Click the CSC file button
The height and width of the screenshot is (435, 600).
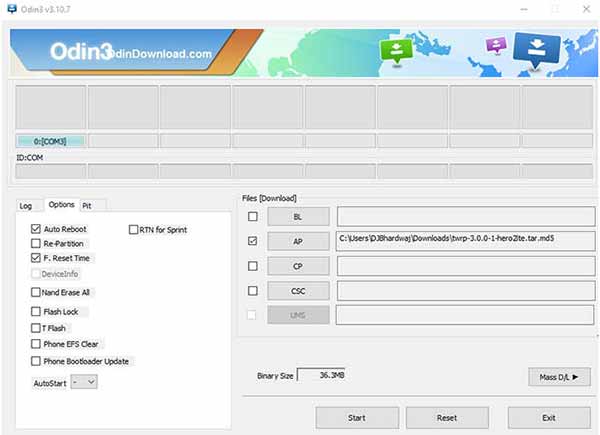pyautogui.click(x=298, y=291)
